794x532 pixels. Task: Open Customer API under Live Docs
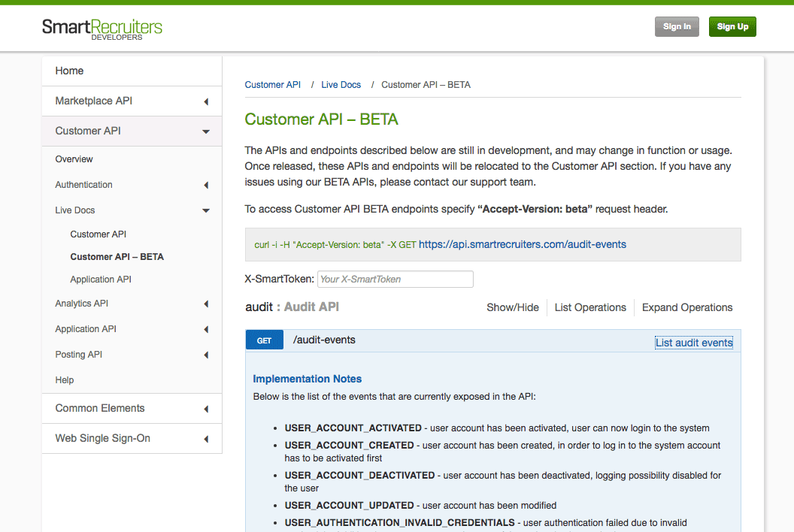click(98, 234)
